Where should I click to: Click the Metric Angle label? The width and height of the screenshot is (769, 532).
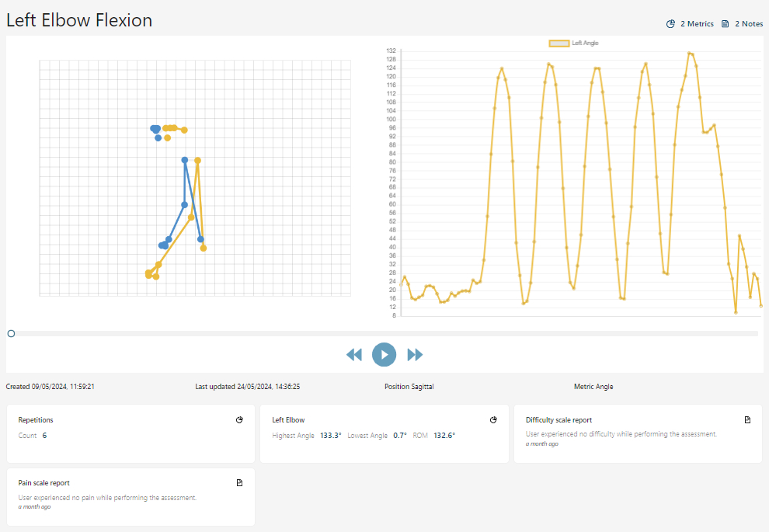pyautogui.click(x=593, y=386)
